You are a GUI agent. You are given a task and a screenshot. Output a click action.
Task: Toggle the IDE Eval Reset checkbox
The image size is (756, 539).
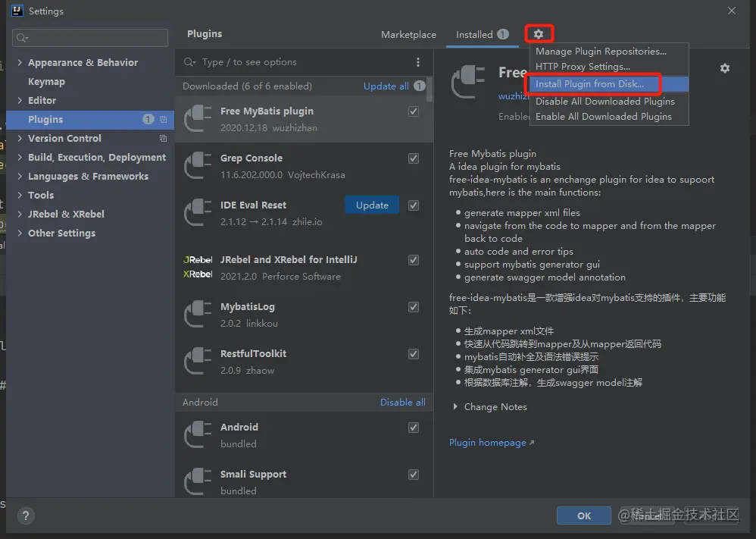tap(414, 205)
